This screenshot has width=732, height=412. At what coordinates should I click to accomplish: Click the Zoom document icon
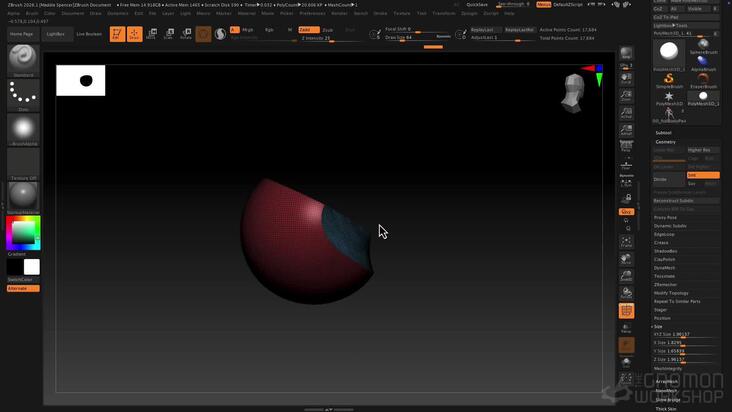pyautogui.click(x=626, y=96)
